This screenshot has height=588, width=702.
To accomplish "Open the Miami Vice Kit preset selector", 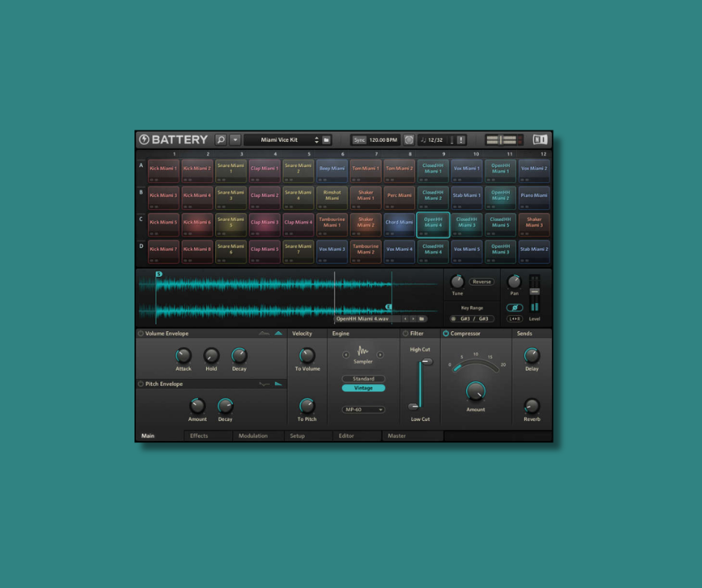I will (279, 140).
